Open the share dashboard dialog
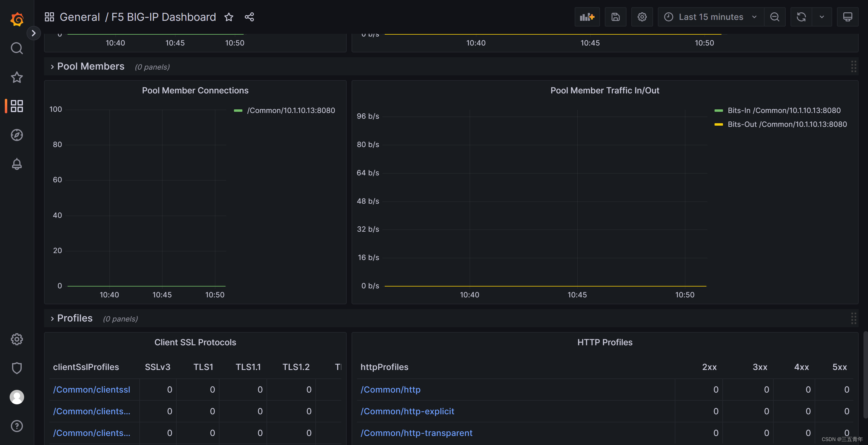868x445 pixels. point(249,17)
